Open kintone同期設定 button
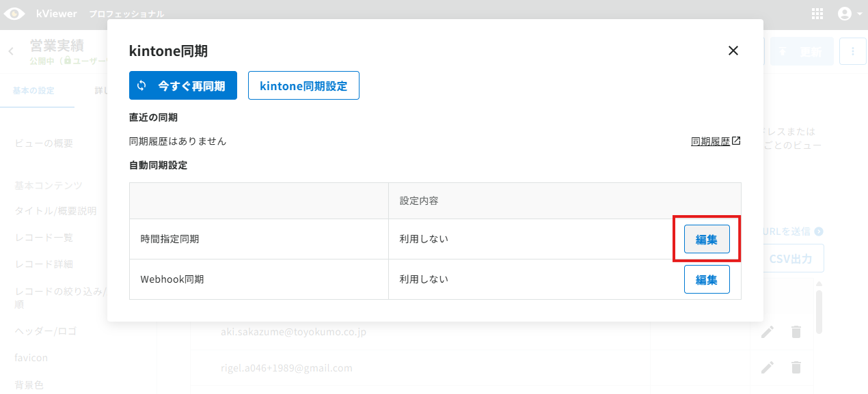Image resolution: width=868 pixels, height=394 pixels. (x=303, y=85)
